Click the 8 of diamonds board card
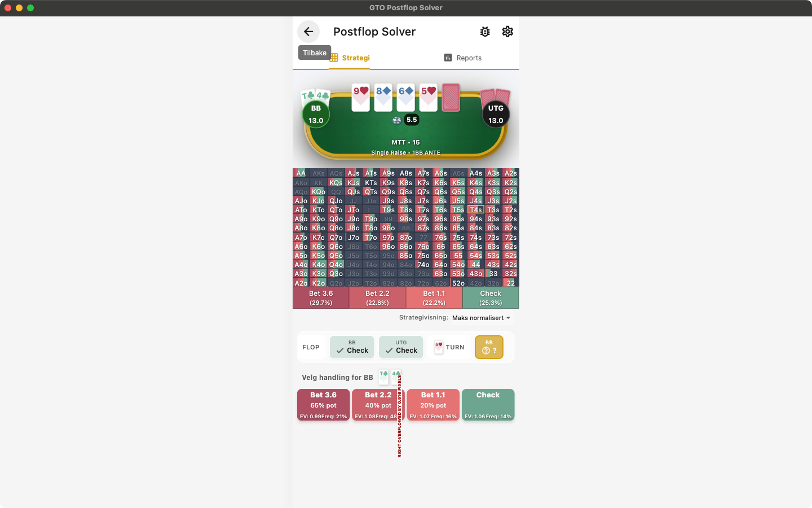Screen dimensions: 812x508 383,98
